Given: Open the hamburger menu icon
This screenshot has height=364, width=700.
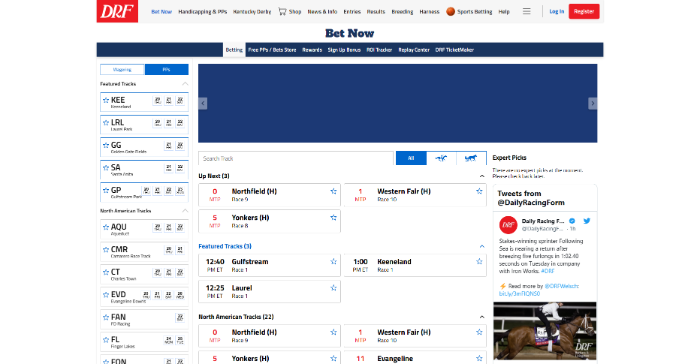Looking at the screenshot, I should click(527, 11).
